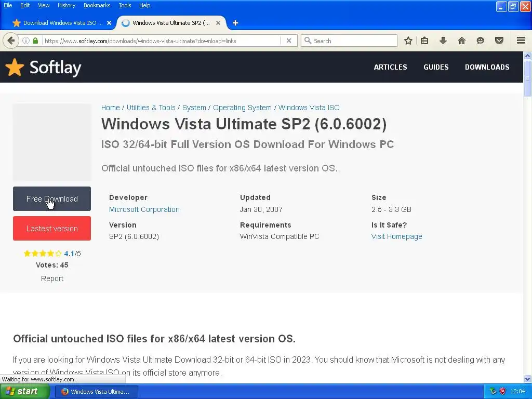Click the 'Windows Vista Ultimate SP2 (6.0.6002)' heading
This screenshot has height=399, width=532.
pyautogui.click(x=244, y=124)
